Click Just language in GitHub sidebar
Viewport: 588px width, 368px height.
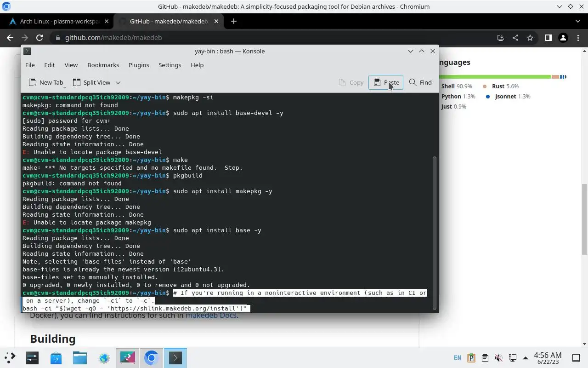tap(453, 106)
